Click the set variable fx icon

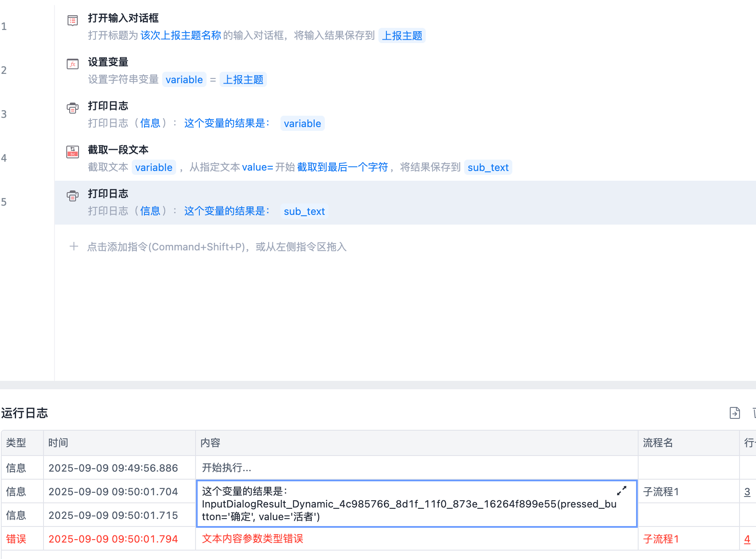tap(73, 64)
